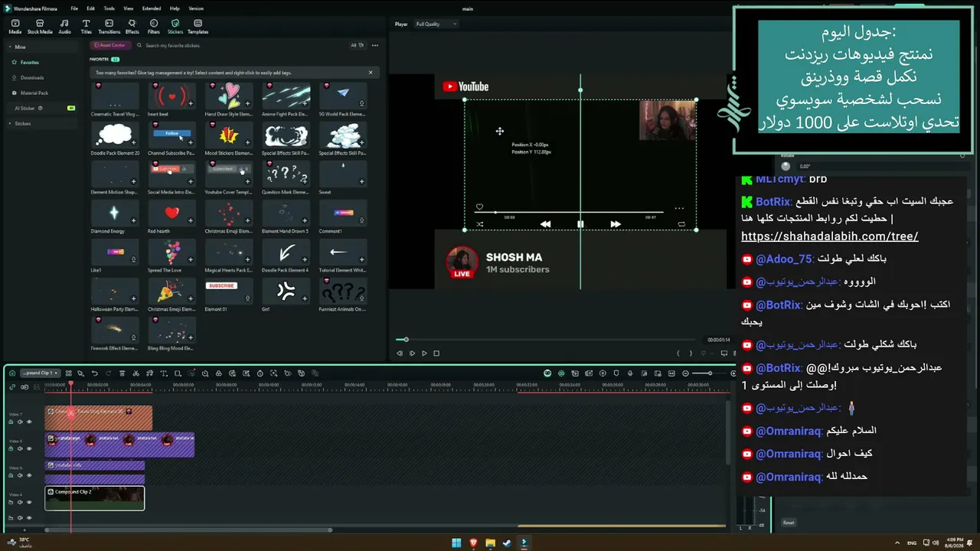This screenshot has width=980, height=551.
Task: Open the Tools menu
Action: click(109, 8)
